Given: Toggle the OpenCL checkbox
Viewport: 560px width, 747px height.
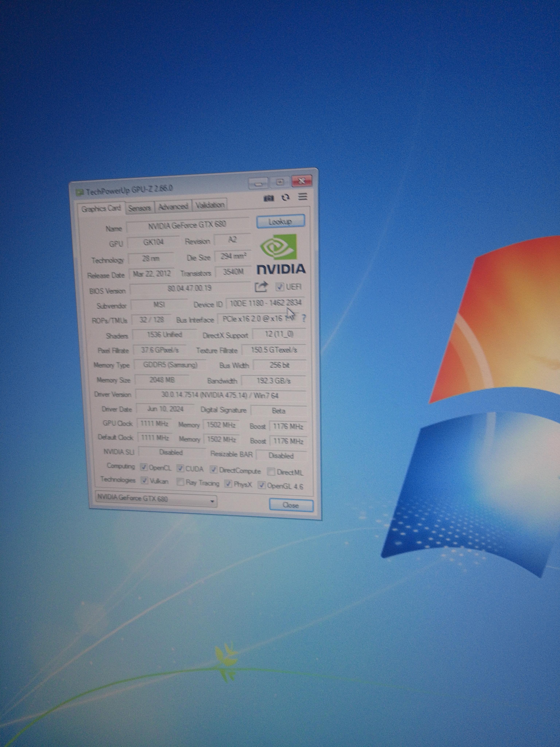Looking at the screenshot, I should point(144,467).
